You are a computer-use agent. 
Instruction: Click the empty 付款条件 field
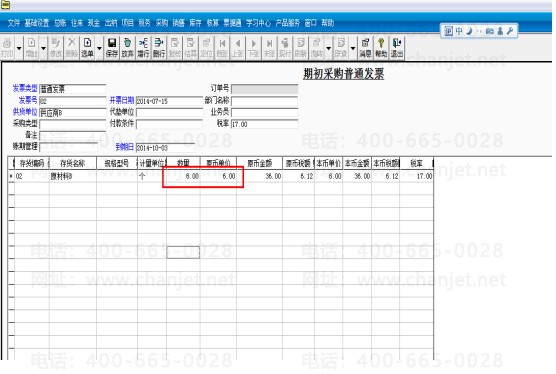coord(169,124)
